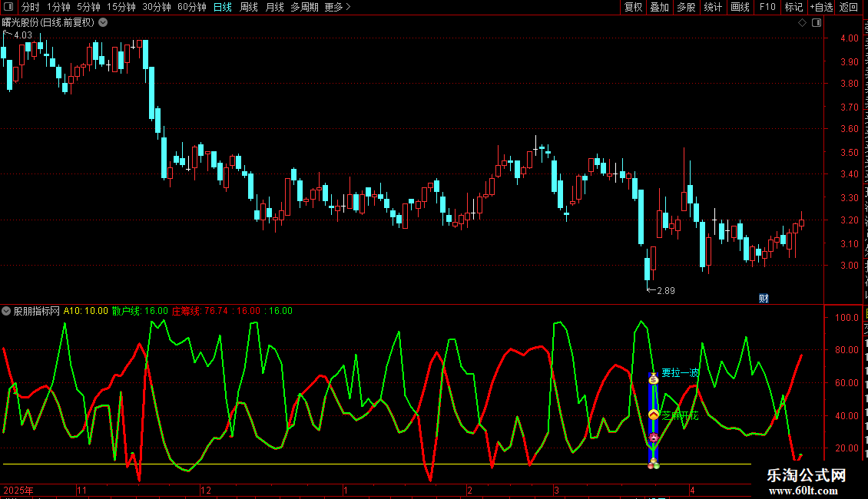The image size is (868, 499).
Task: Select the 30分钟 period
Action: coord(157,7)
